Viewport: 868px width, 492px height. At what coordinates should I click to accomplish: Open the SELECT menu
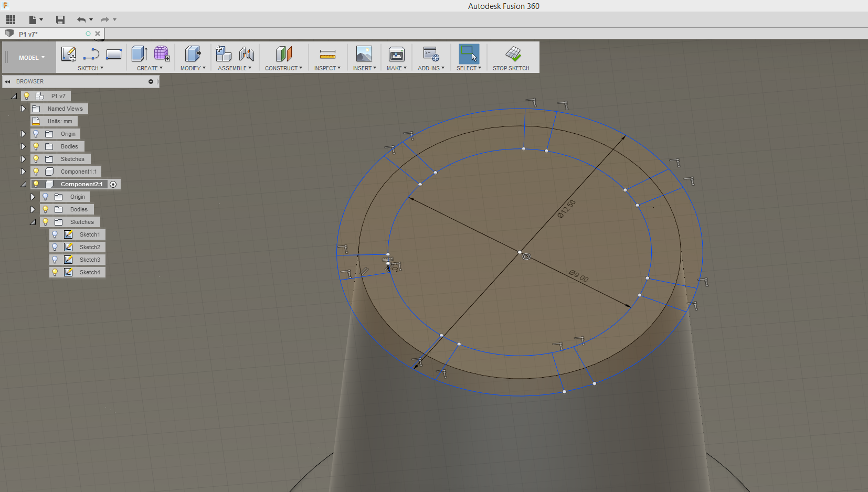click(469, 68)
